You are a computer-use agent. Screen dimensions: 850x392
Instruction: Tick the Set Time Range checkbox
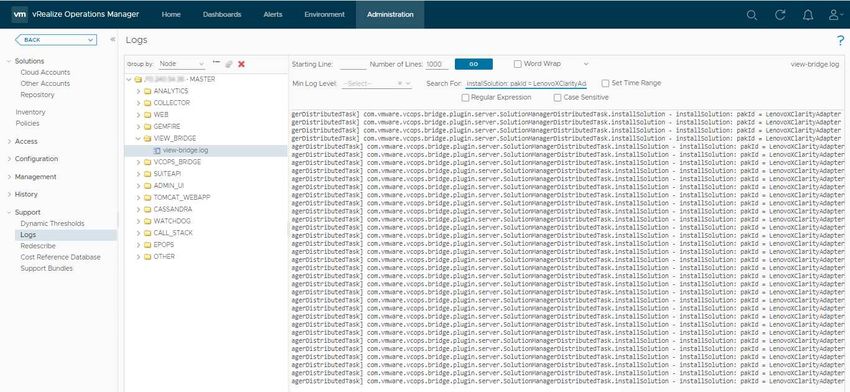(x=606, y=83)
